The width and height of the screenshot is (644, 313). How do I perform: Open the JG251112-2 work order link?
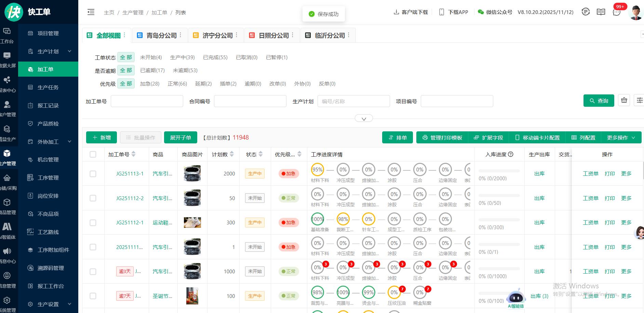pyautogui.click(x=130, y=198)
